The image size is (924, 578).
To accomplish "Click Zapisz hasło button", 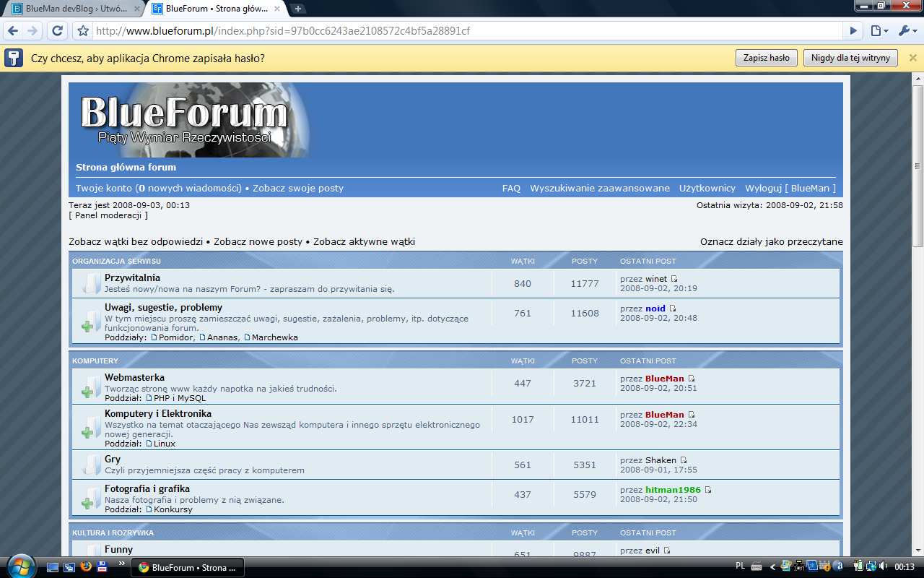I will 767,58.
